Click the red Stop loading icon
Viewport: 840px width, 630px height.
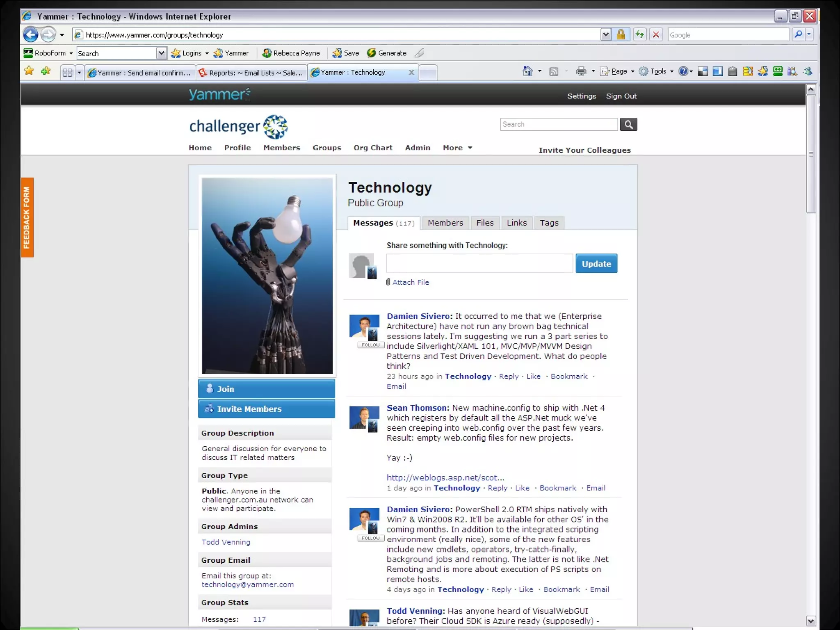656,34
